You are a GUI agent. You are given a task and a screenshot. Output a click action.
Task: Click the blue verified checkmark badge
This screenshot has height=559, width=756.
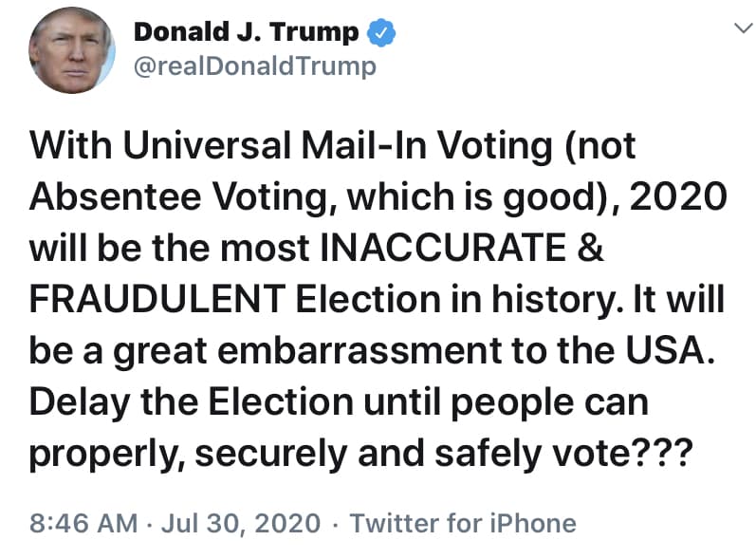click(x=380, y=32)
